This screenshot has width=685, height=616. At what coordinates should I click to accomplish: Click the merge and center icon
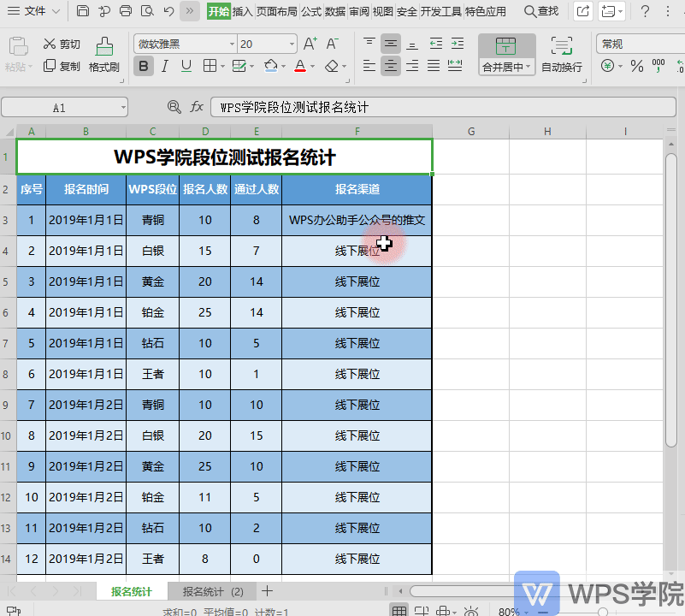[x=506, y=46]
